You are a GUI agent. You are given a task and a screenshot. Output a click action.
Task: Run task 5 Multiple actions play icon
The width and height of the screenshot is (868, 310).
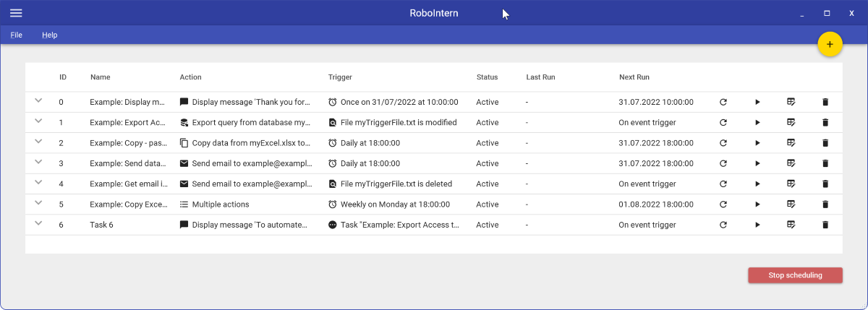click(757, 204)
